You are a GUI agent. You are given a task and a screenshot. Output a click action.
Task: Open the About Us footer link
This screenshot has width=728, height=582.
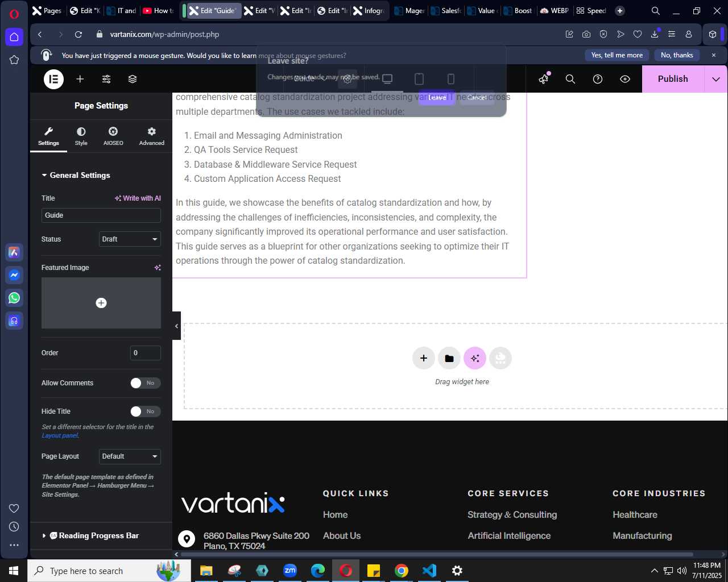pos(342,535)
